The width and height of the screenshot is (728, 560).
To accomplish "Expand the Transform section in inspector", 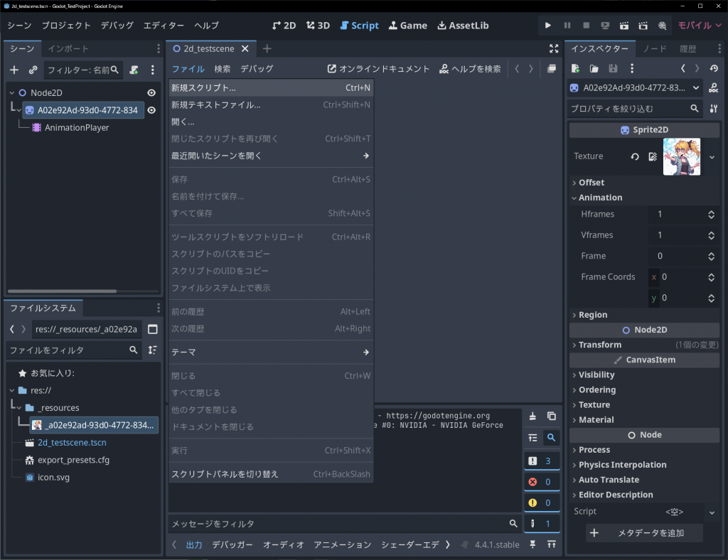I will 600,345.
